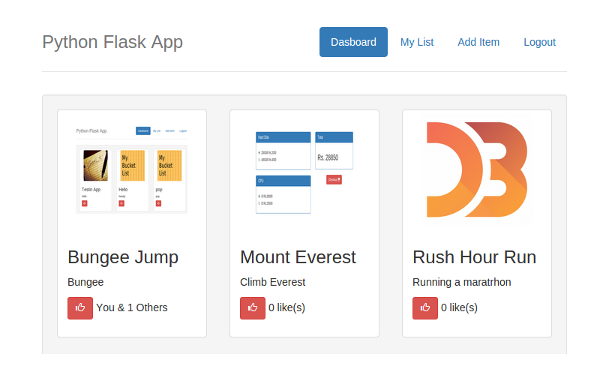
Task: Select the Bungee Jump heading
Action: [x=123, y=257]
